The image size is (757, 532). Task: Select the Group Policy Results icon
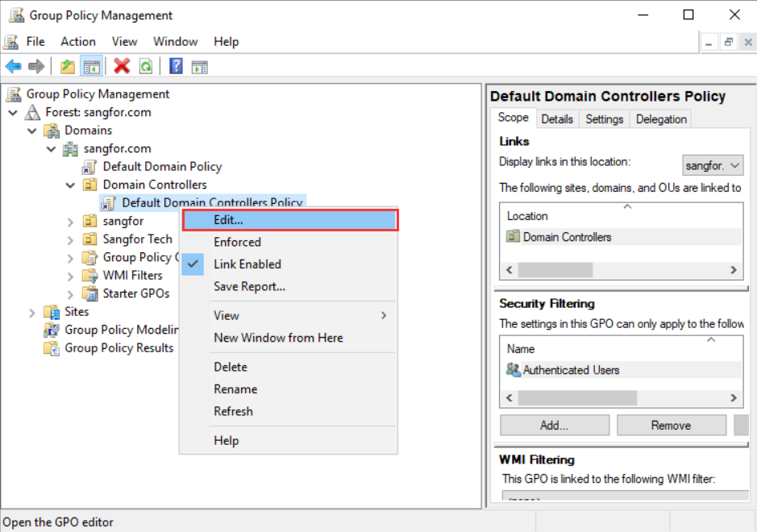(52, 348)
